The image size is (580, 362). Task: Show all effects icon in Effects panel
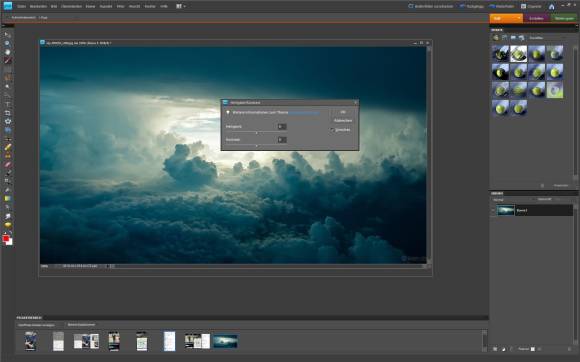click(x=522, y=38)
